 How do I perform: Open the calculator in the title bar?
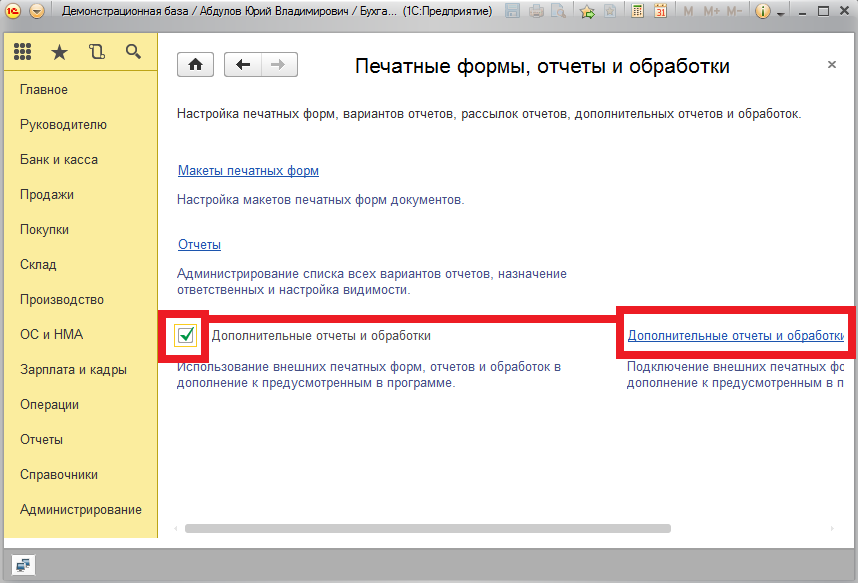638,12
